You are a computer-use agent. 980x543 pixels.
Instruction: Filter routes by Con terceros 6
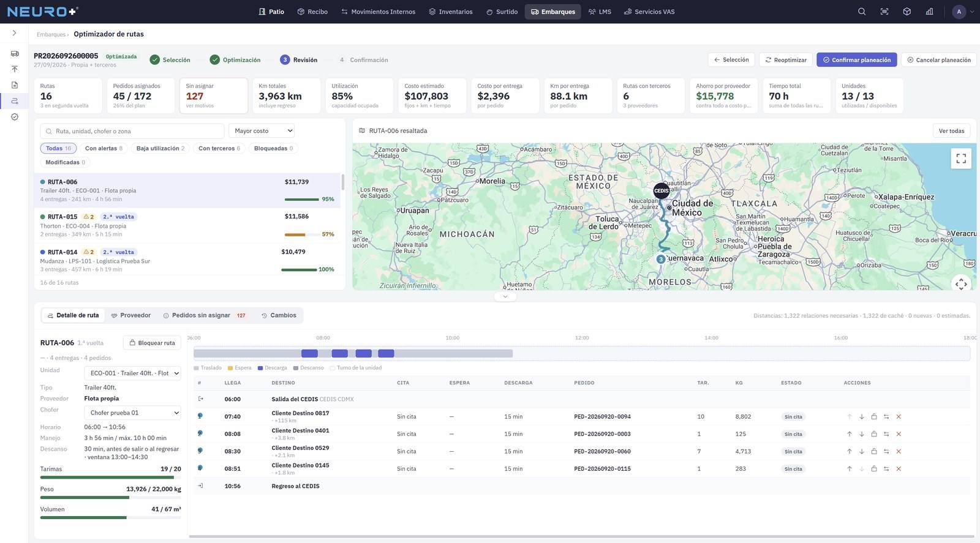[219, 148]
